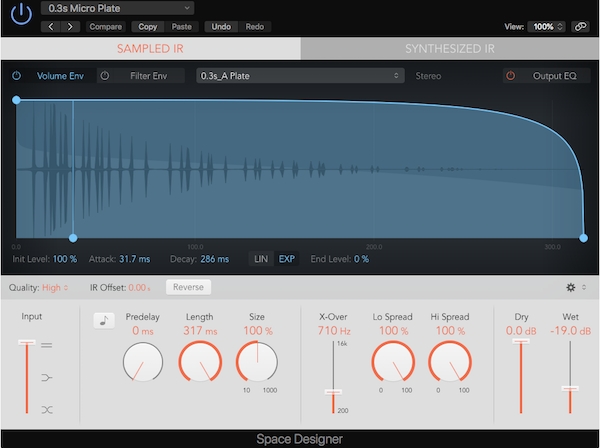Show the Output EQ view
Screen dimensions: 600x448
click(x=554, y=76)
